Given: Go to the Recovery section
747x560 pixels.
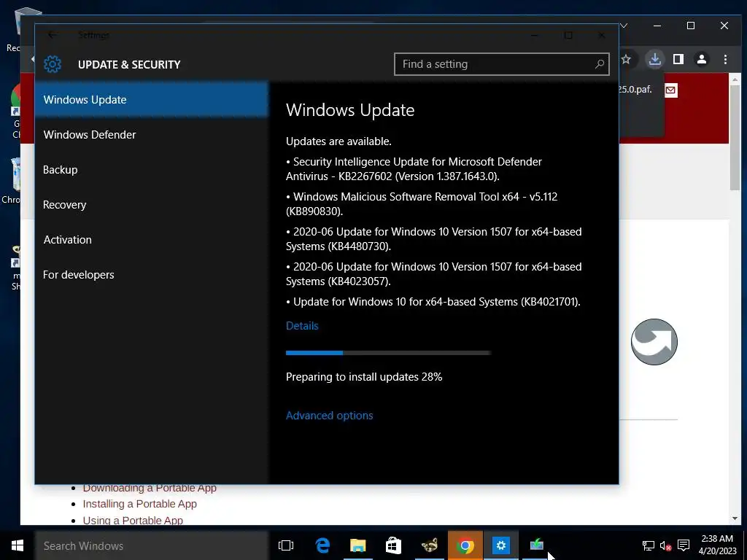Looking at the screenshot, I should (x=152, y=205).
